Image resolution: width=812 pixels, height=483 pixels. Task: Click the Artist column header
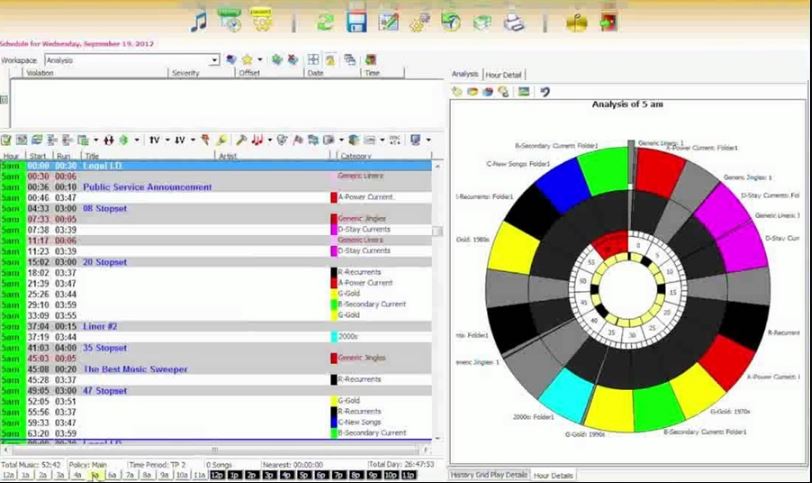[x=230, y=156]
